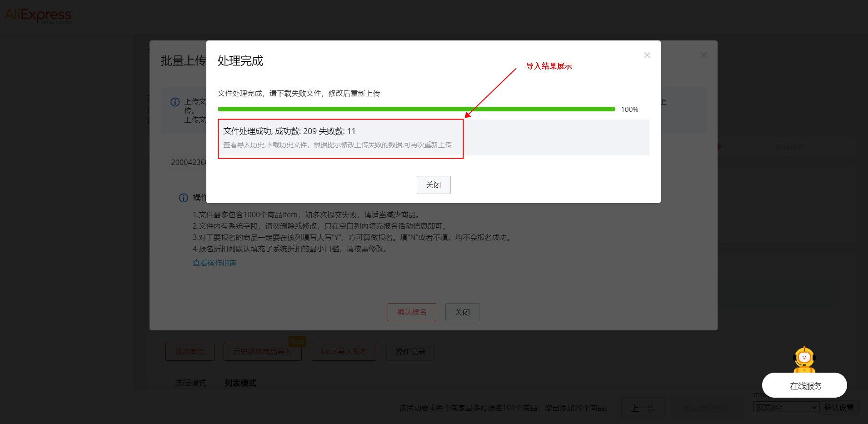Click the 上一步 button

tap(643, 408)
